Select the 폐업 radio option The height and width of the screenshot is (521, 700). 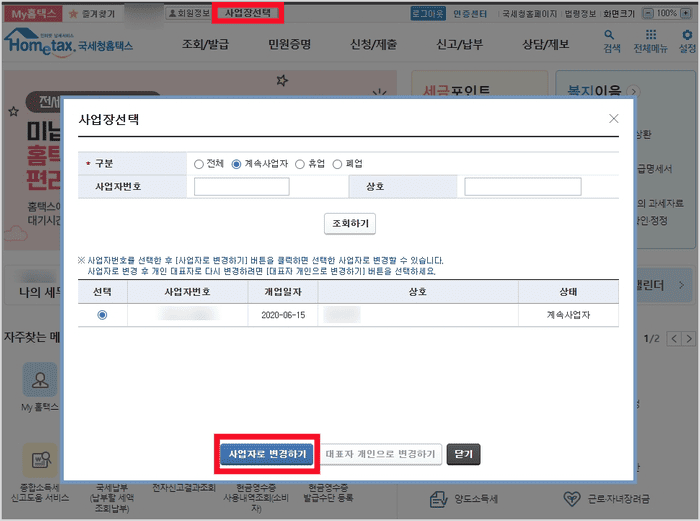pos(337,164)
